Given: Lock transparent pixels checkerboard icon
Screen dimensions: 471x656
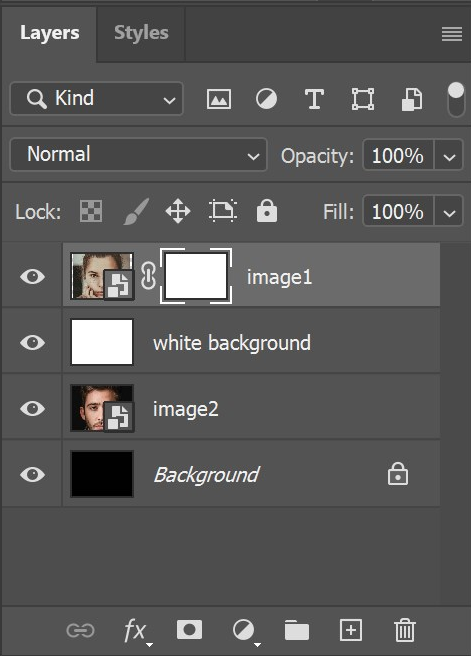Looking at the screenshot, I should click(91, 211).
